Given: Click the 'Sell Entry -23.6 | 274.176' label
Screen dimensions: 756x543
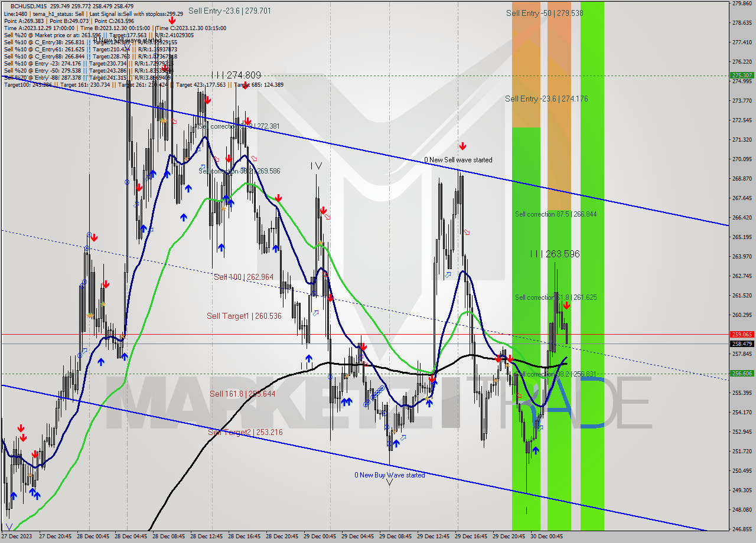Looking at the screenshot, I should [546, 99].
